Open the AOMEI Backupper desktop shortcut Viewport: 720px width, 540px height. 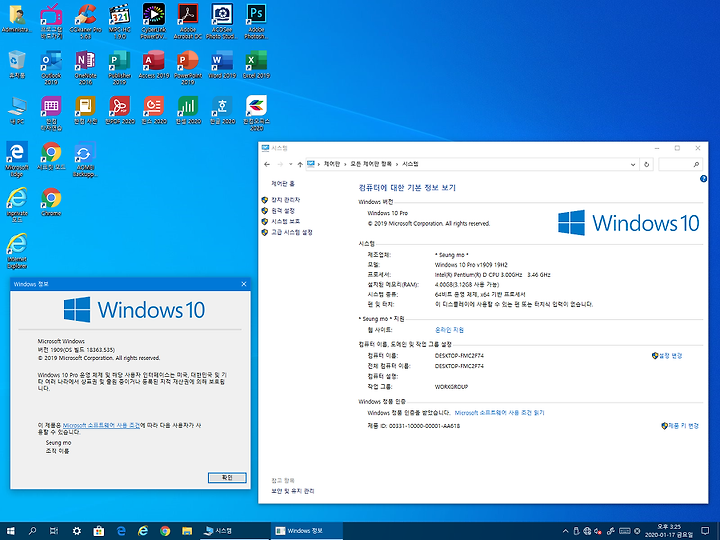coord(85,159)
